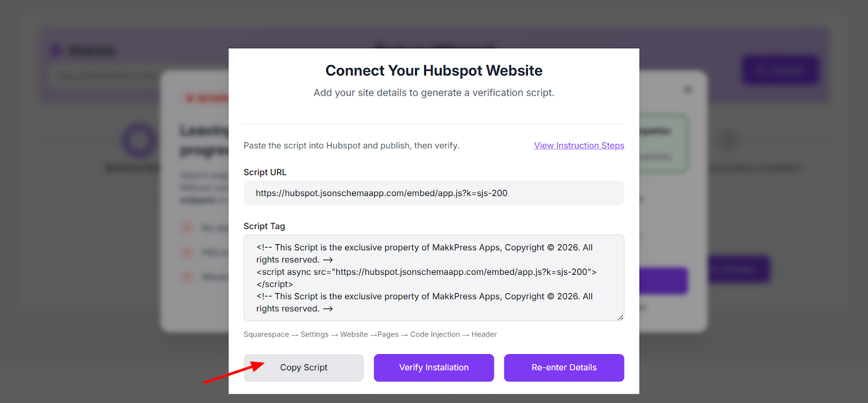Click the green outlined card behind the modal
The width and height of the screenshot is (868, 403).
pyautogui.click(x=665, y=143)
